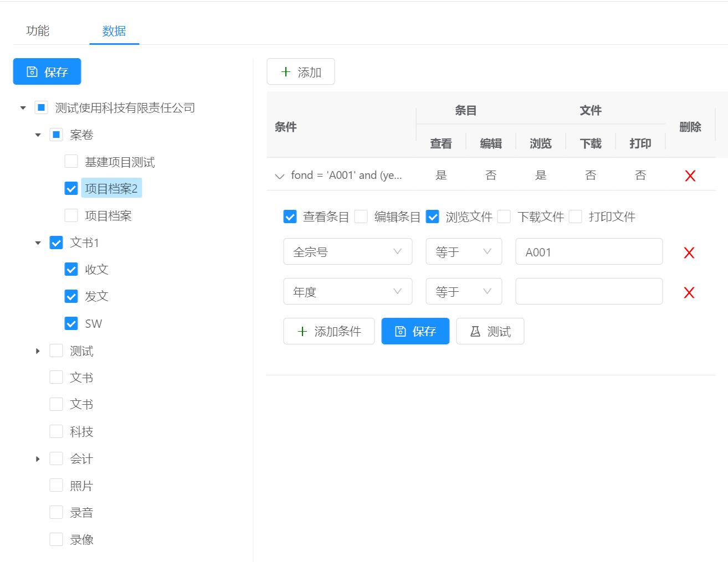Enable the 下载文件 permission
The height and width of the screenshot is (562, 728).
[x=504, y=216]
